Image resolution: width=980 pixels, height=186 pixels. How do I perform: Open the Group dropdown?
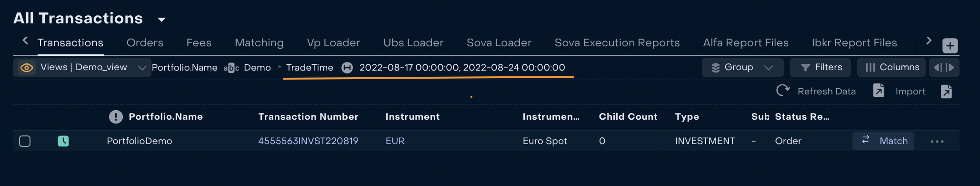pos(742,67)
